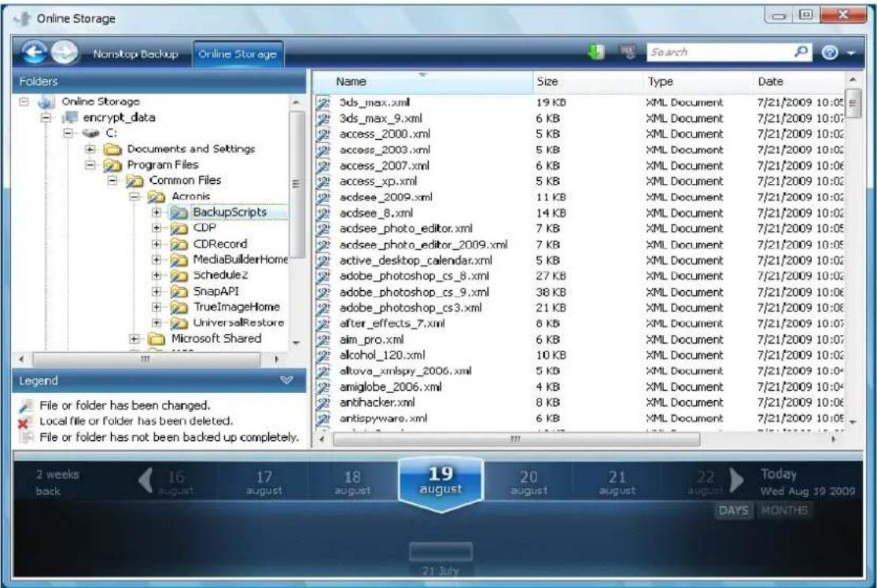Screen dimensions: 877x588
Task: Collapse the Online Storage root node
Action: coord(24,101)
